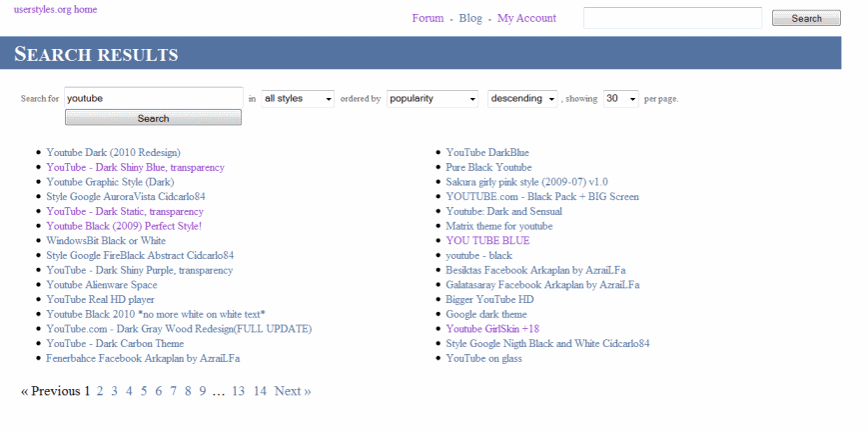Go to results page 2
This screenshot has height=431, width=868.
point(100,391)
